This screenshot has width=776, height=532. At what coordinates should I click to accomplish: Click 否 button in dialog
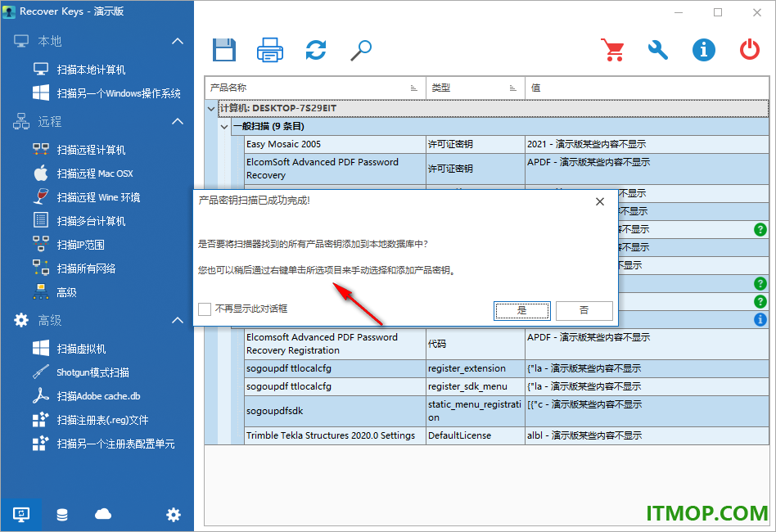(x=584, y=310)
